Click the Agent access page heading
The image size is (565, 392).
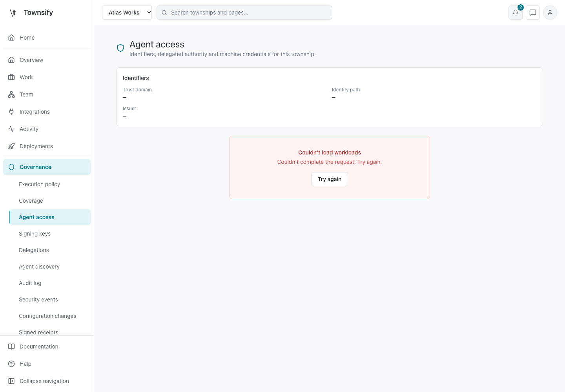coord(157,44)
